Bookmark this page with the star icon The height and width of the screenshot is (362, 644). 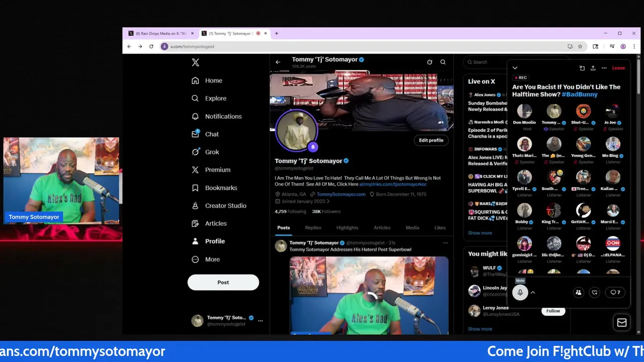tap(580, 46)
